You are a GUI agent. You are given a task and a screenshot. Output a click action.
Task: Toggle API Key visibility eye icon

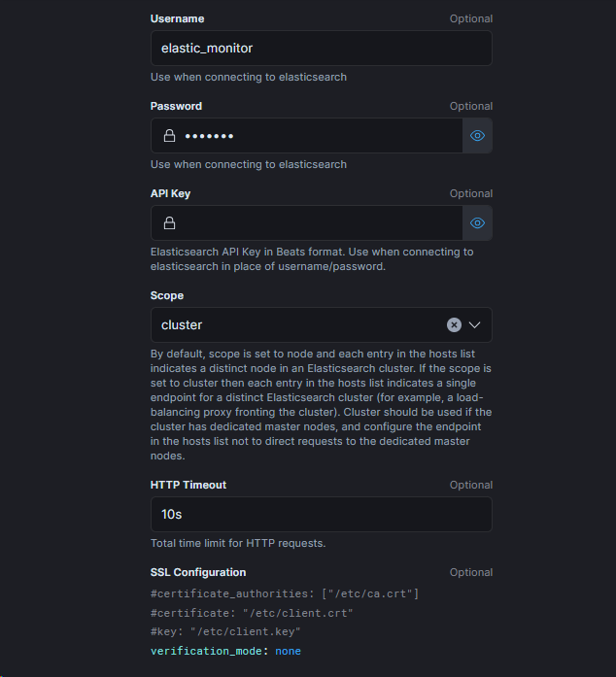[477, 223]
